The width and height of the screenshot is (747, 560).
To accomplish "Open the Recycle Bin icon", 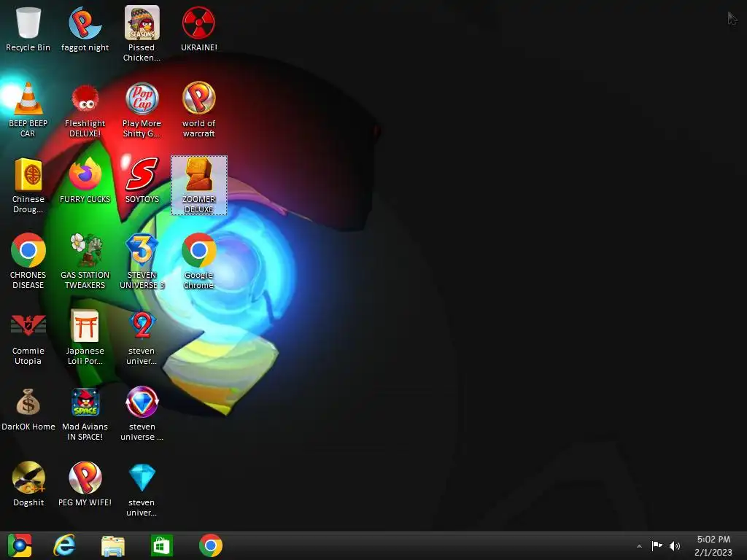I will coord(28,29).
